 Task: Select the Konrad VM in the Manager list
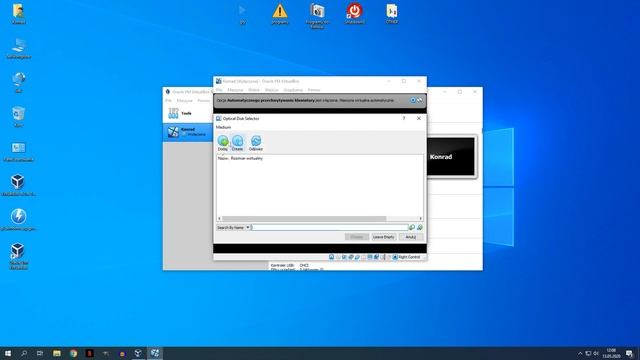tap(188, 132)
